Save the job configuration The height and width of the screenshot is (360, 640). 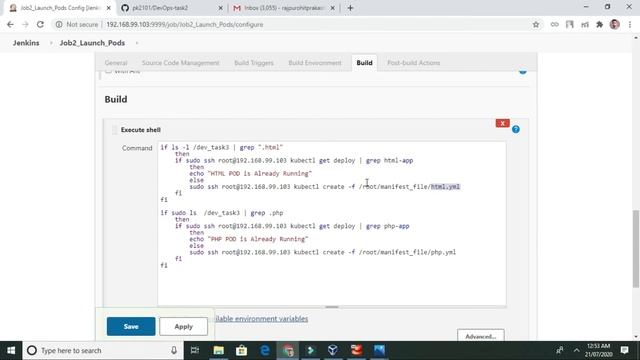[x=131, y=327]
